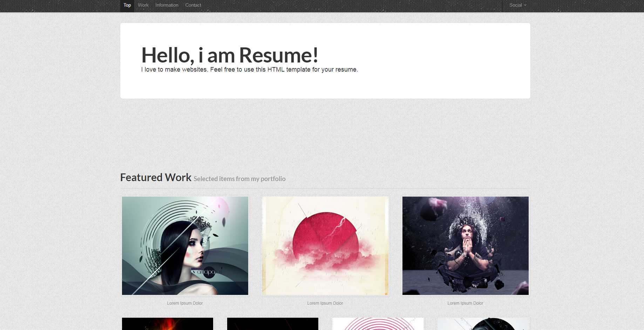Expand the Social dropdown menu
Viewport: 644px width, 330px height.
[x=517, y=5]
